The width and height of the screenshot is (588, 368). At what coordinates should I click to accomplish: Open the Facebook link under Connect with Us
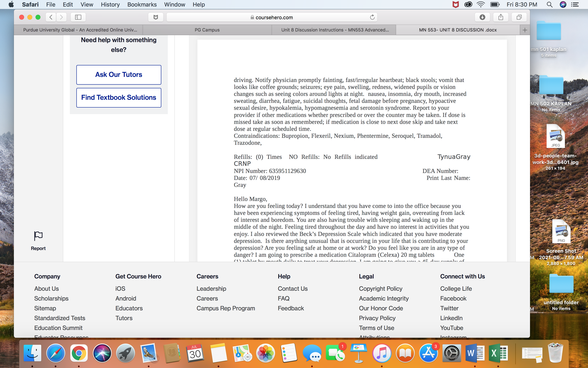453,298
